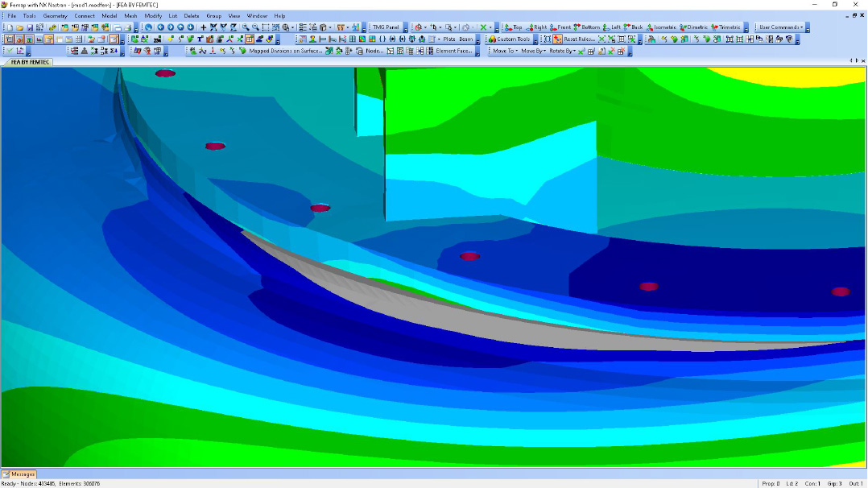Click the Custom Tools button
The height and width of the screenshot is (488, 868).
click(x=510, y=39)
